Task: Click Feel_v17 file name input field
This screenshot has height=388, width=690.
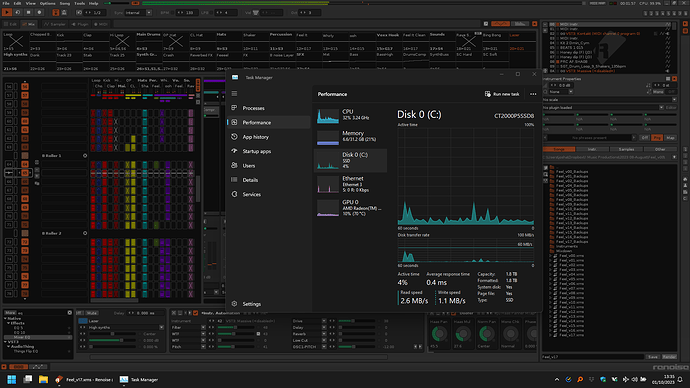Action: tap(593, 357)
